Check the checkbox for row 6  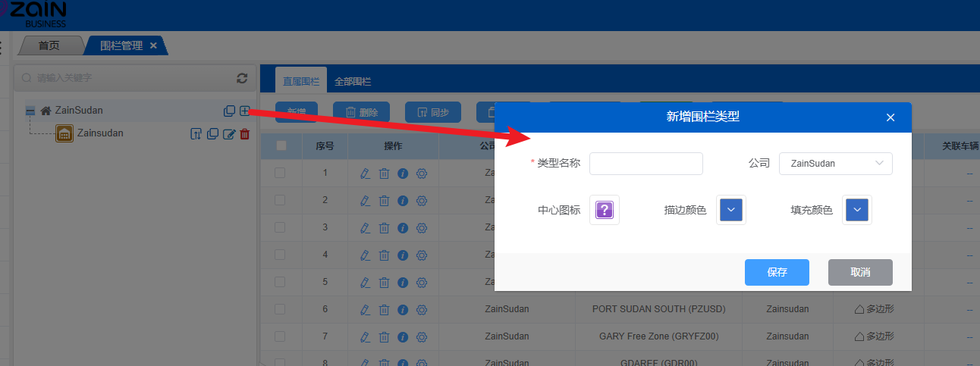coord(280,309)
